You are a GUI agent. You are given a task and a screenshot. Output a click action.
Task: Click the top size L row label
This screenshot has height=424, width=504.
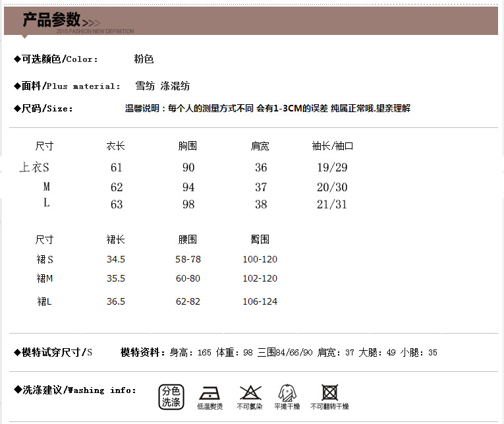pyautogui.click(x=47, y=203)
